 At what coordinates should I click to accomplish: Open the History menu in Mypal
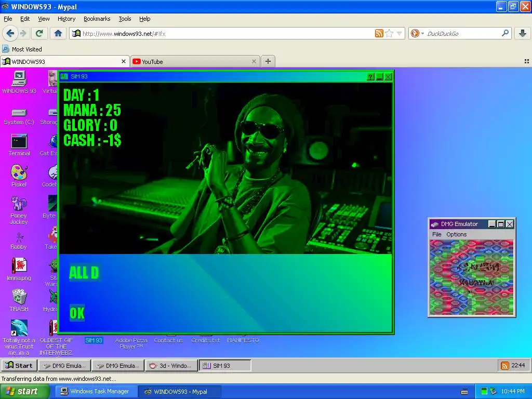coord(66,19)
